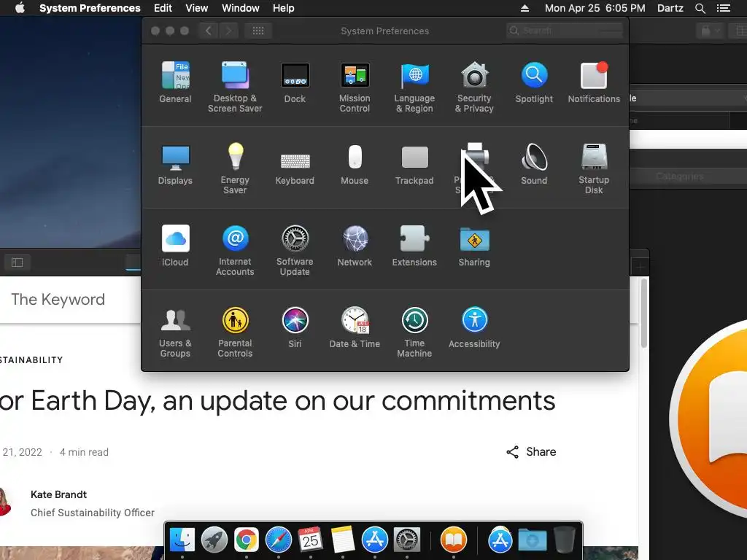This screenshot has width=747, height=560.
Task: Open the Accessibility preferences pane
Action: click(x=474, y=327)
